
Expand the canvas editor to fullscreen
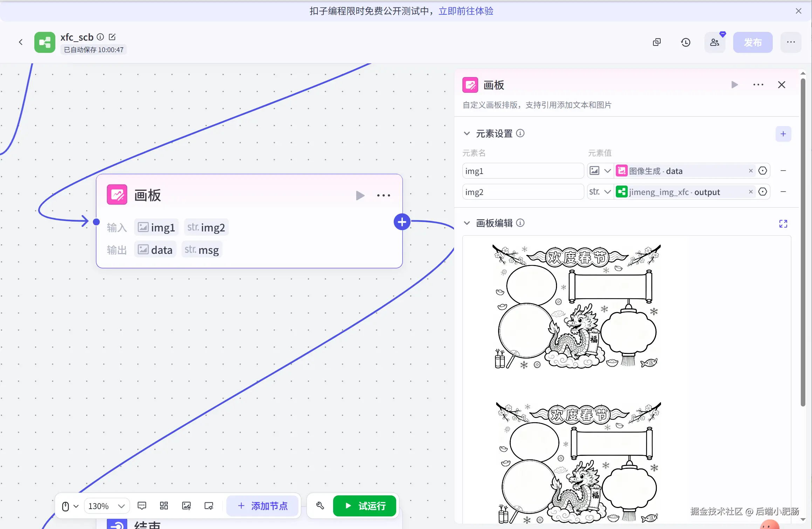pyautogui.click(x=783, y=224)
